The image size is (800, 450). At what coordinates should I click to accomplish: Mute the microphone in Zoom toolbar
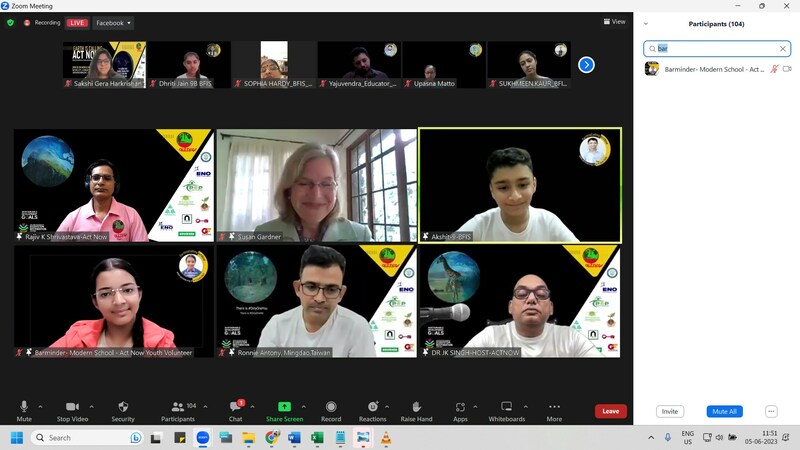tap(24, 408)
